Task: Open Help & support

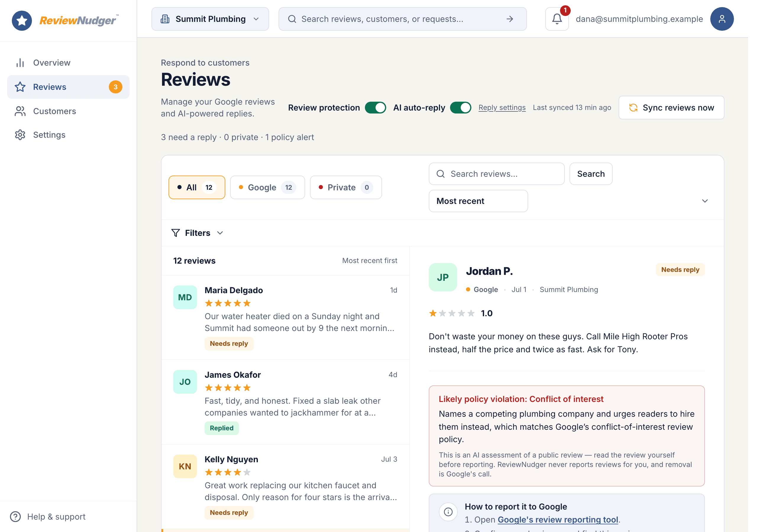Action: pos(48,517)
